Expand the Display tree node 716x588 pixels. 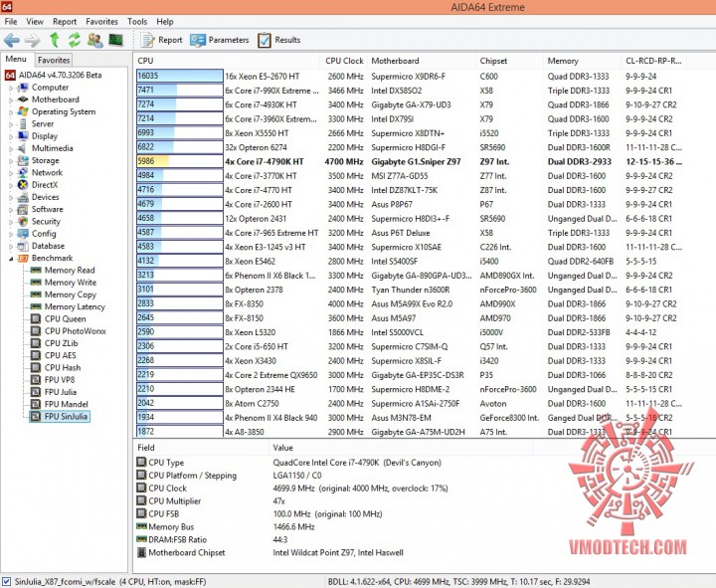(x=11, y=136)
